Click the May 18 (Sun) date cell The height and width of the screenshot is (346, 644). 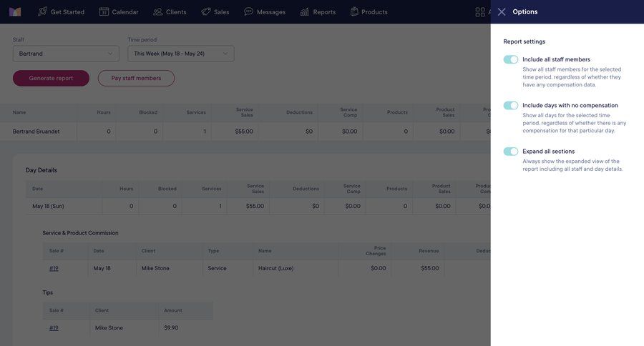(48, 206)
